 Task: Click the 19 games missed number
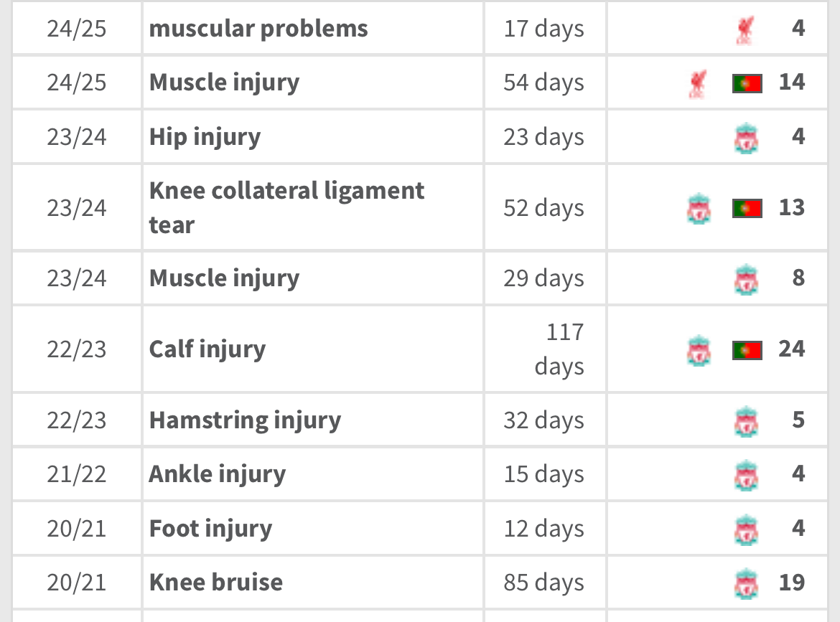[791, 583]
